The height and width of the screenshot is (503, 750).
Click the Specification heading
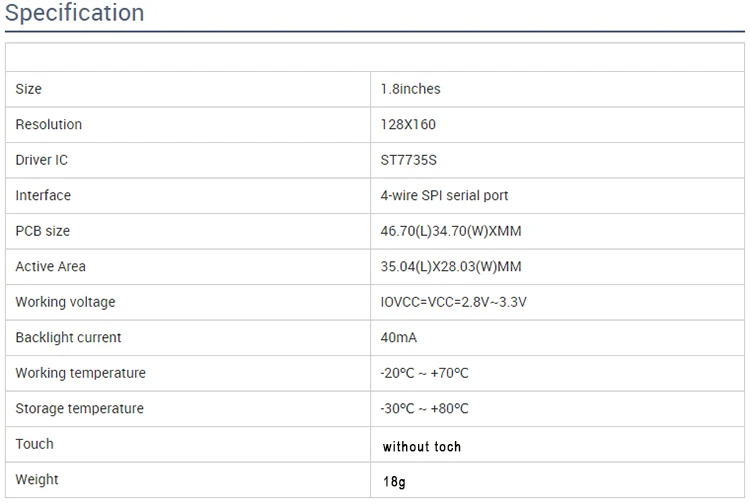tap(75, 13)
